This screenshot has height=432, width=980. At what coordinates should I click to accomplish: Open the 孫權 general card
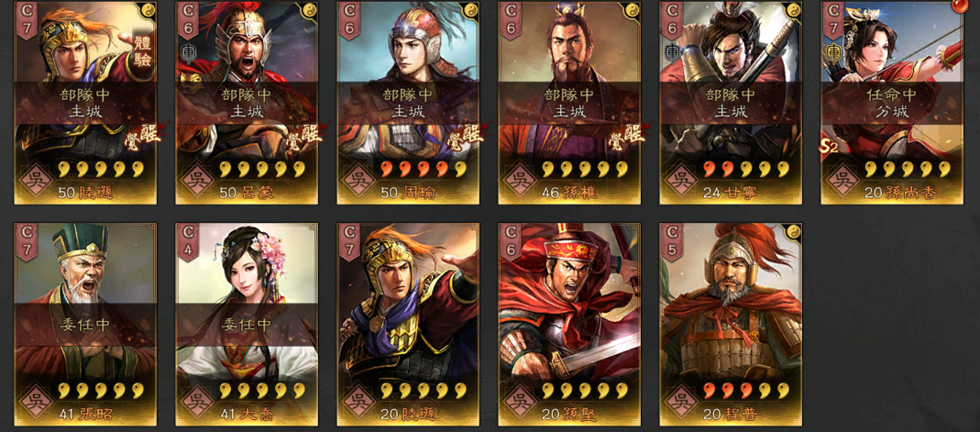pos(569,102)
